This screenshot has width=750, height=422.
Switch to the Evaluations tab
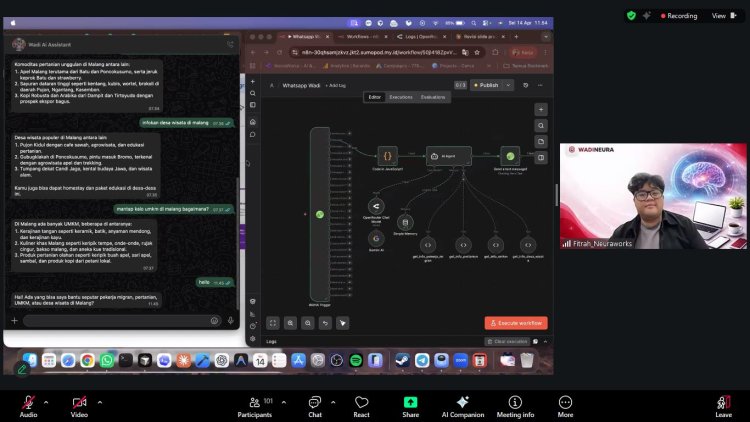[x=433, y=97]
